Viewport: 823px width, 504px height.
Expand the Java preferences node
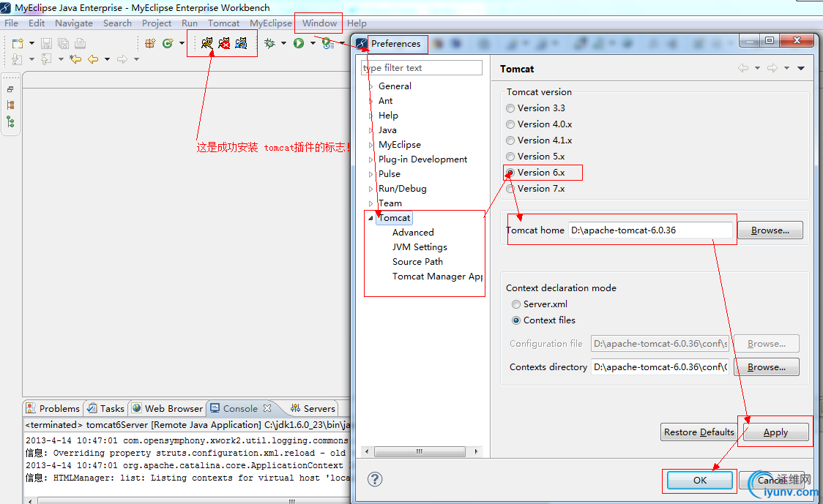[x=371, y=131]
